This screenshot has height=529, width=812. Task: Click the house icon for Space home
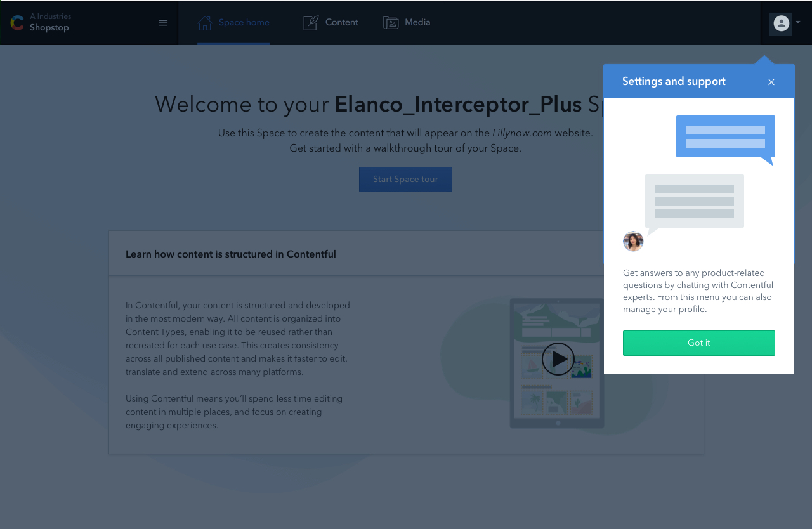pos(205,23)
